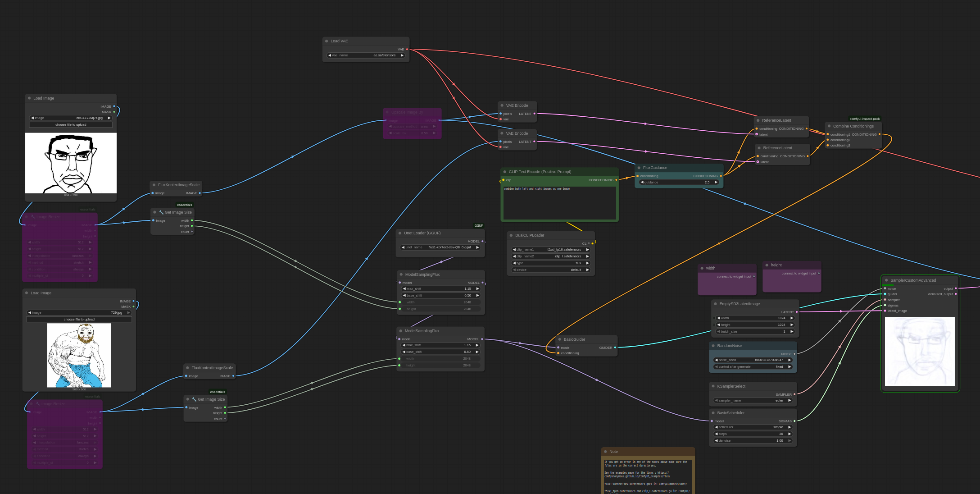Click the GUIDER output port on BasicGuider
Image resolution: width=980 pixels, height=494 pixels.
click(615, 348)
